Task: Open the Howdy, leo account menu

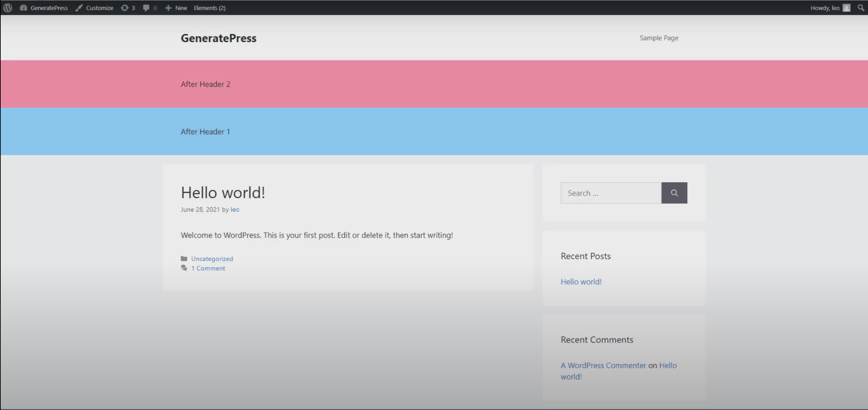Action: pos(825,7)
